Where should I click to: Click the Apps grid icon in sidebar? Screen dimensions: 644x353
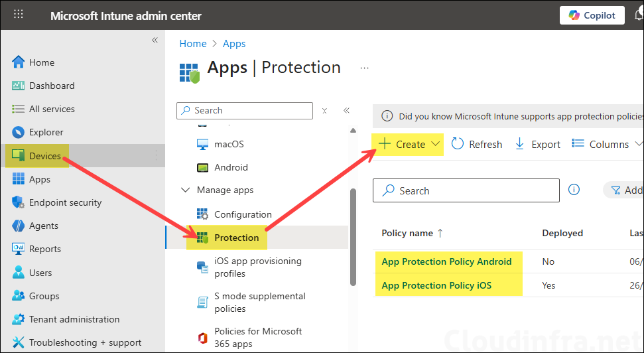[18, 179]
